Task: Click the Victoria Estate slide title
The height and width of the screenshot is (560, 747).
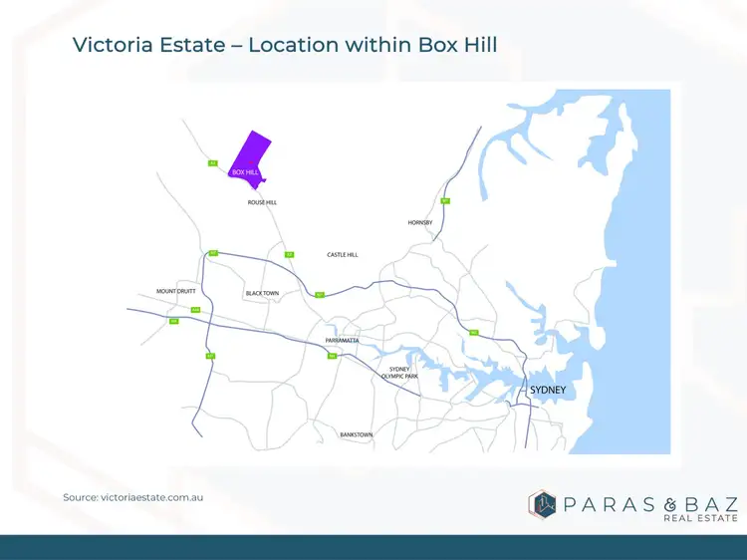Action: (x=285, y=45)
